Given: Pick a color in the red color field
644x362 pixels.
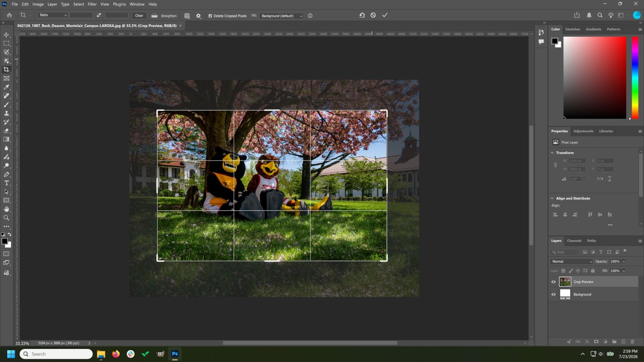Looking at the screenshot, I should [594, 77].
